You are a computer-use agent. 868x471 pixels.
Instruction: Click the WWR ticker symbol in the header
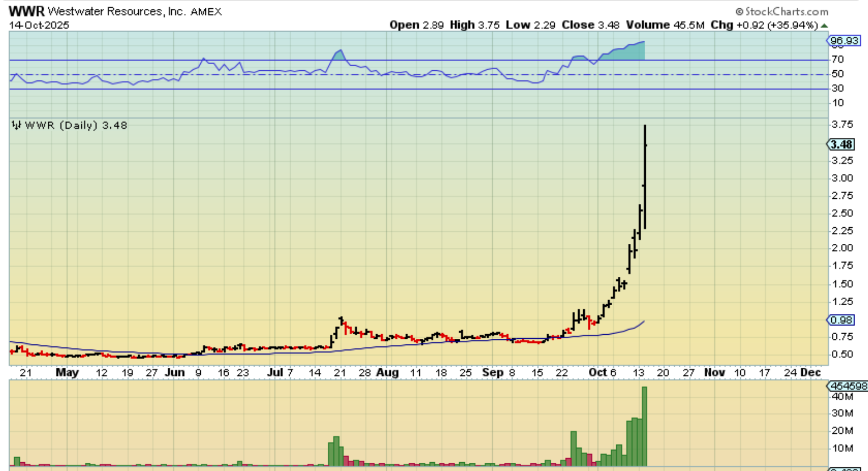pos(27,11)
